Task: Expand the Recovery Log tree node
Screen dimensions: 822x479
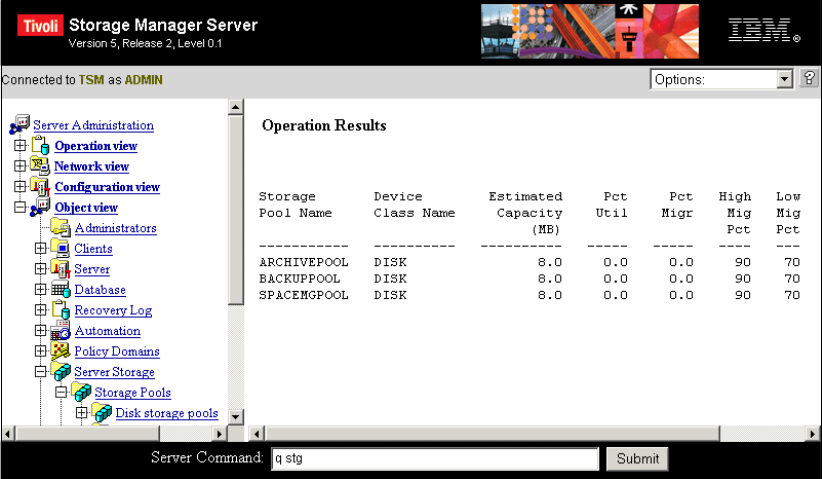Action: pyautogui.click(x=40, y=310)
